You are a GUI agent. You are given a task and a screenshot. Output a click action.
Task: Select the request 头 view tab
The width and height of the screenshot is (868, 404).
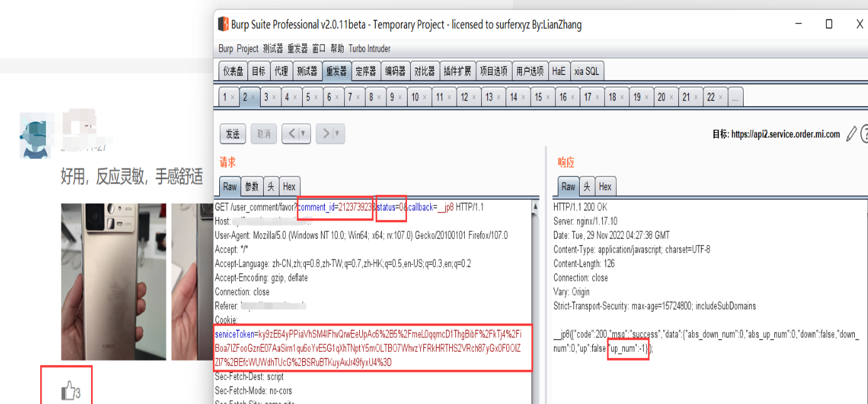(271, 186)
